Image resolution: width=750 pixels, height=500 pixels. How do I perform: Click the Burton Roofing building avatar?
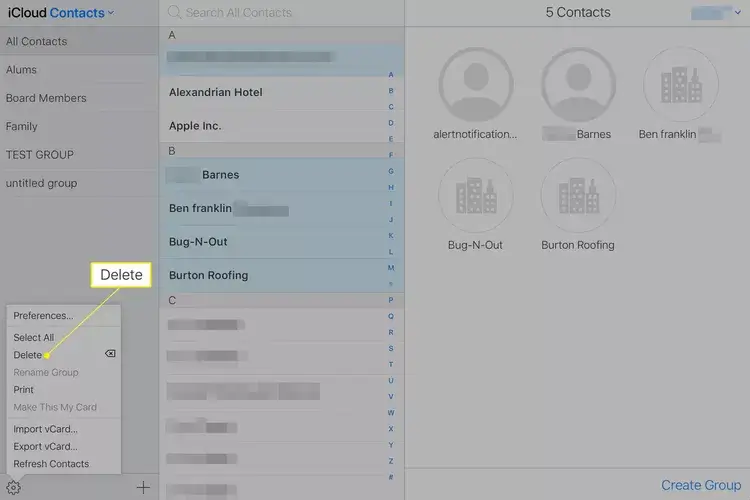pos(578,195)
